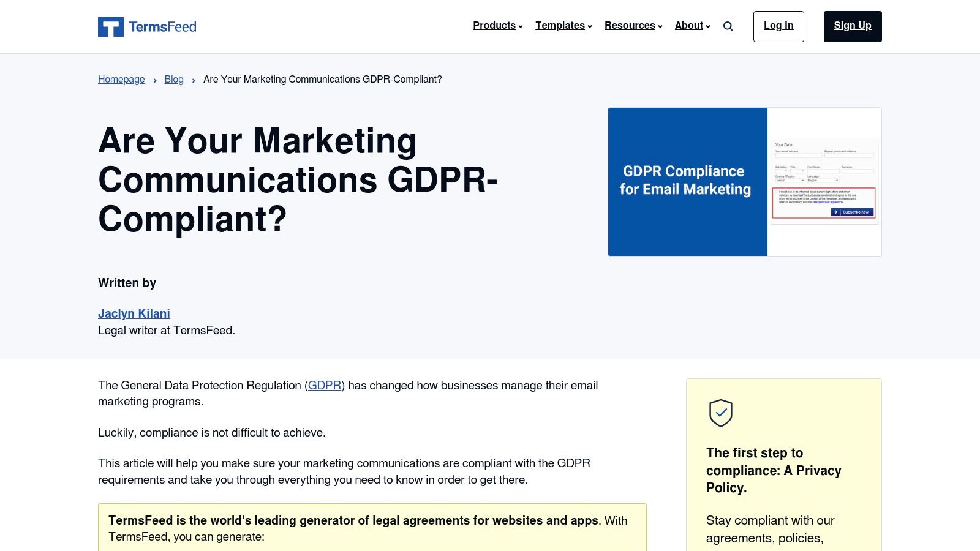980x551 pixels.
Task: Expand the Resources navigation dropdown
Action: pos(630,26)
